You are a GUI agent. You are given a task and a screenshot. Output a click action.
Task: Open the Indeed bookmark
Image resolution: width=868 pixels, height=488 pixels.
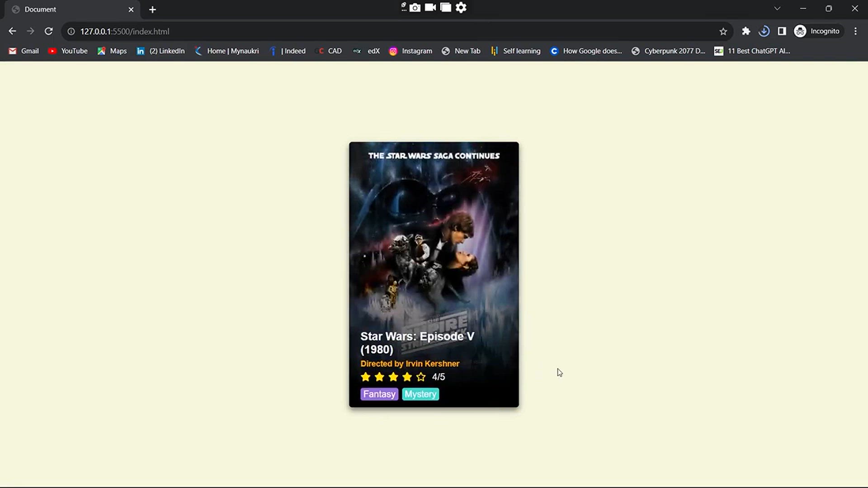pyautogui.click(x=288, y=51)
